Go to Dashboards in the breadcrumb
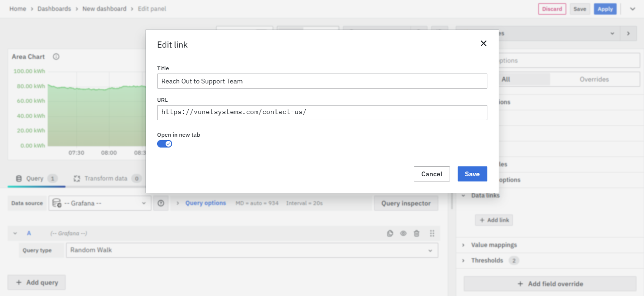Image resolution: width=644 pixels, height=296 pixels. click(x=54, y=8)
